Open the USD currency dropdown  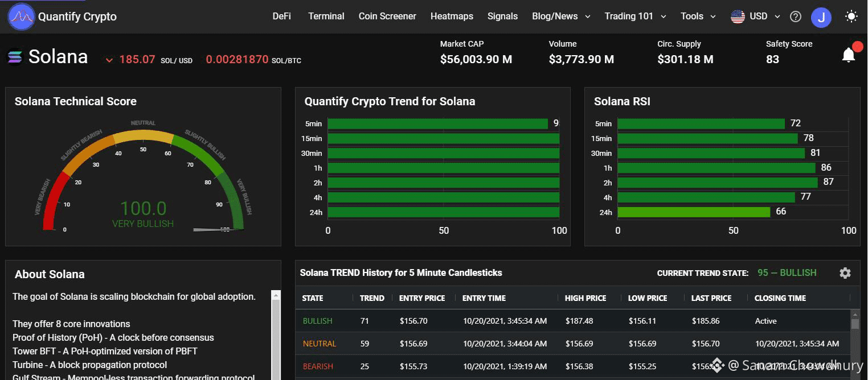765,16
